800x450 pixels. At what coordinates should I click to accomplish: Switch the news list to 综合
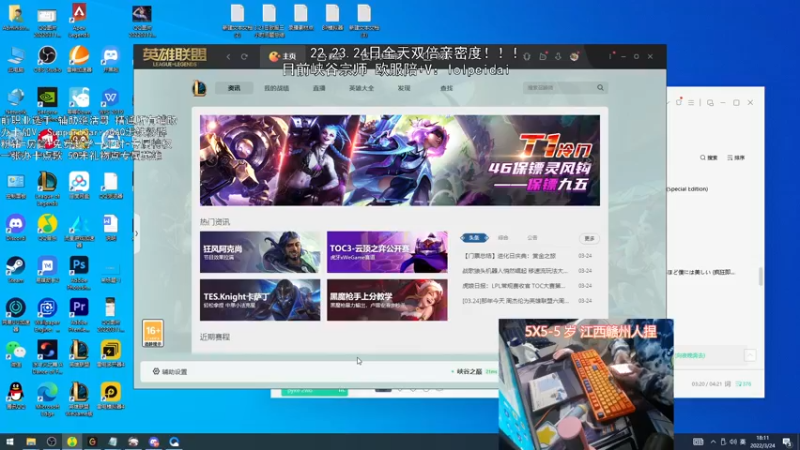[503, 238]
